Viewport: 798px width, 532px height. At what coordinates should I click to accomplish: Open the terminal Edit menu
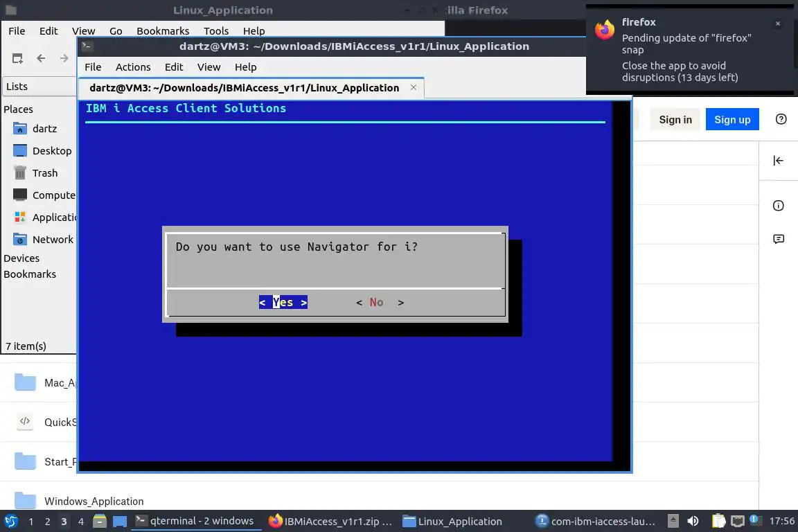point(174,67)
